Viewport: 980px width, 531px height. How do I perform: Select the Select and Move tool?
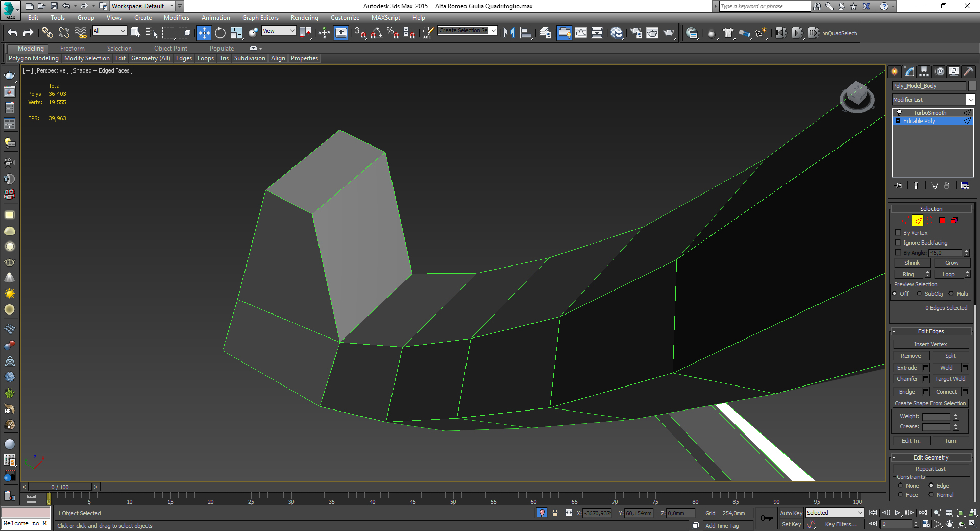pyautogui.click(x=204, y=33)
